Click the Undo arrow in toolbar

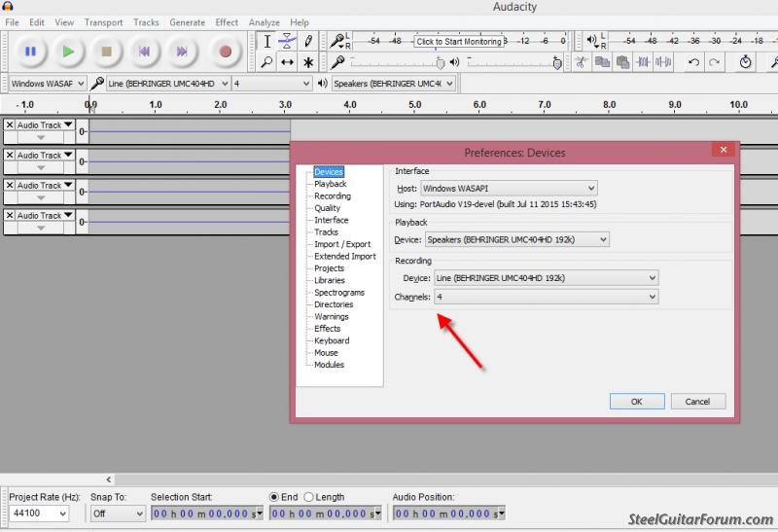[x=693, y=61]
